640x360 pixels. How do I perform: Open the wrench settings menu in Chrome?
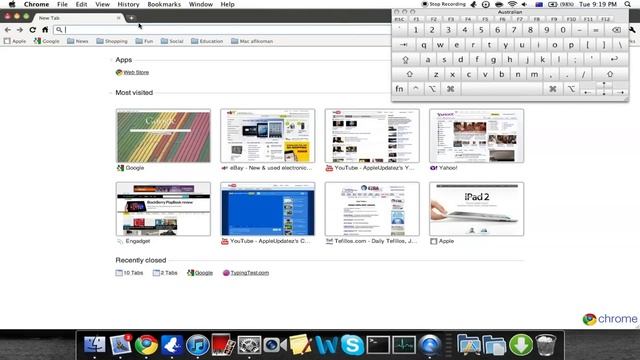tap(632, 30)
